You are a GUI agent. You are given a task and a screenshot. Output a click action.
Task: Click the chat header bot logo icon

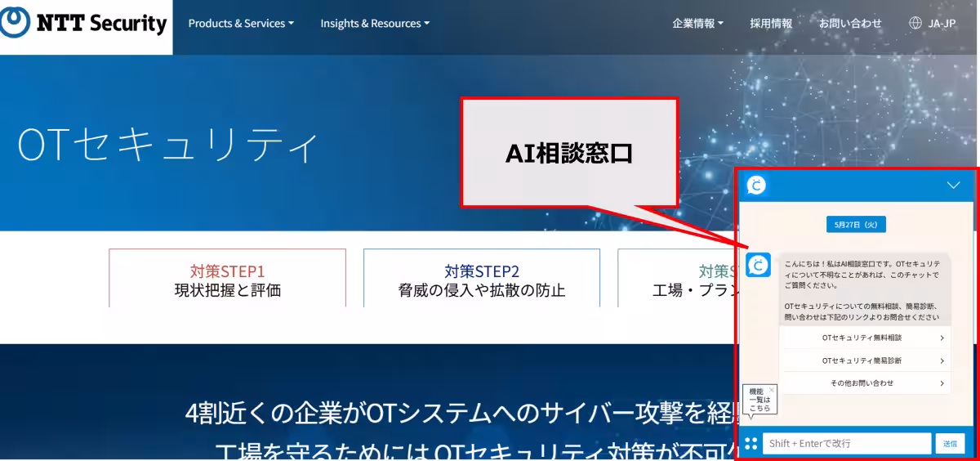(x=757, y=186)
